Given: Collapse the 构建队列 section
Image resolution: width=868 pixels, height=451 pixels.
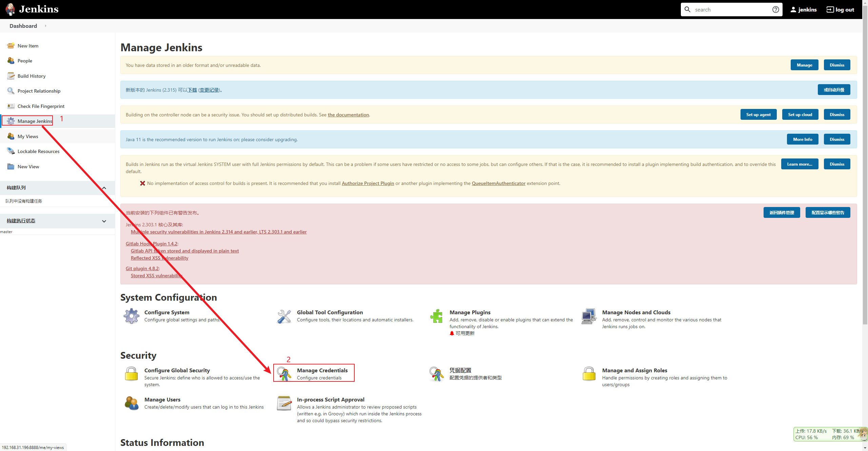Looking at the screenshot, I should 104,188.
